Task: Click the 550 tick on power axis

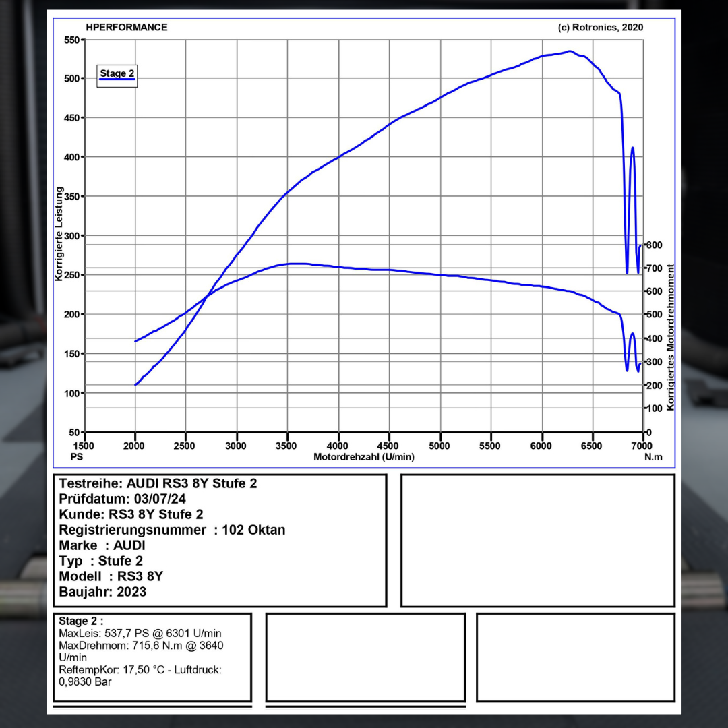Action: (71, 40)
